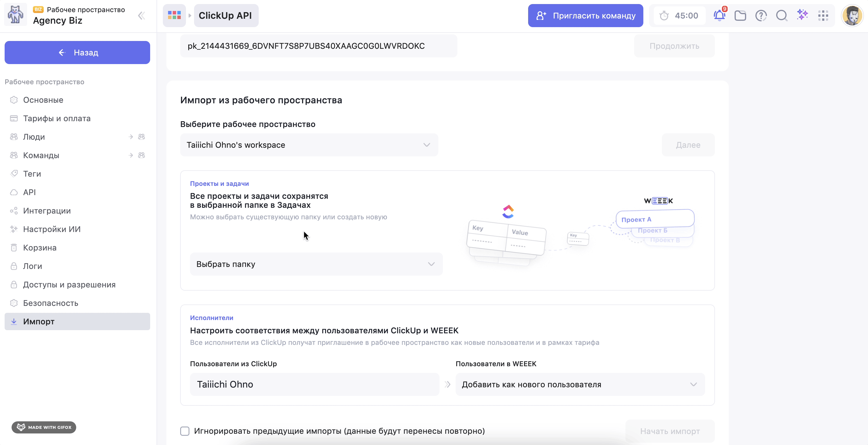Enable the Игнорировать предыдущие импорты checkbox
Image resolution: width=868 pixels, height=445 pixels.
[185, 431]
